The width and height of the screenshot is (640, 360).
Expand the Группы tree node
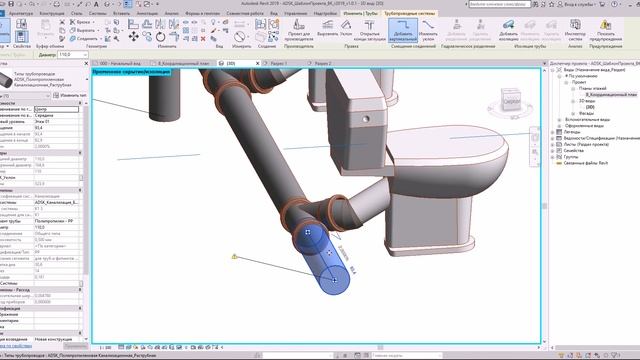point(553,157)
